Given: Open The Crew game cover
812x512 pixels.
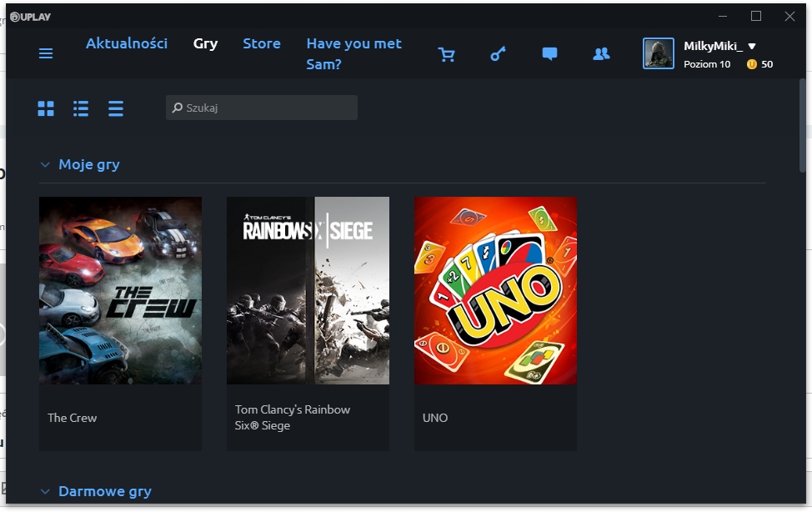Looking at the screenshot, I should (120, 290).
